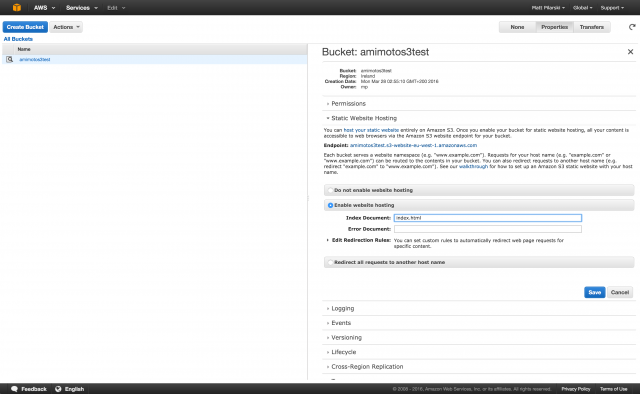Click the bucket magnifier icon next to amimotos3test
This screenshot has height=394, width=640.
[x=9, y=60]
